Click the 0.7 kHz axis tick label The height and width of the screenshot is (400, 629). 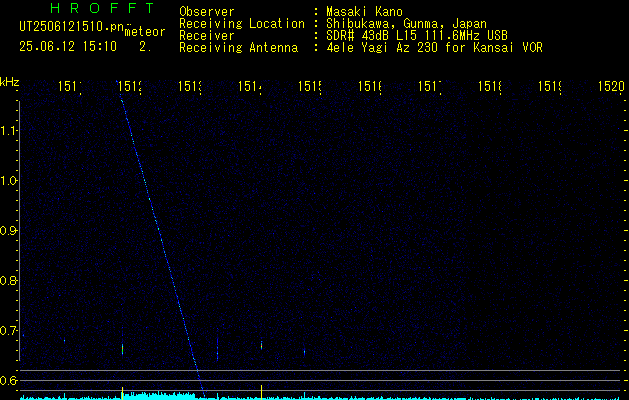point(8,331)
